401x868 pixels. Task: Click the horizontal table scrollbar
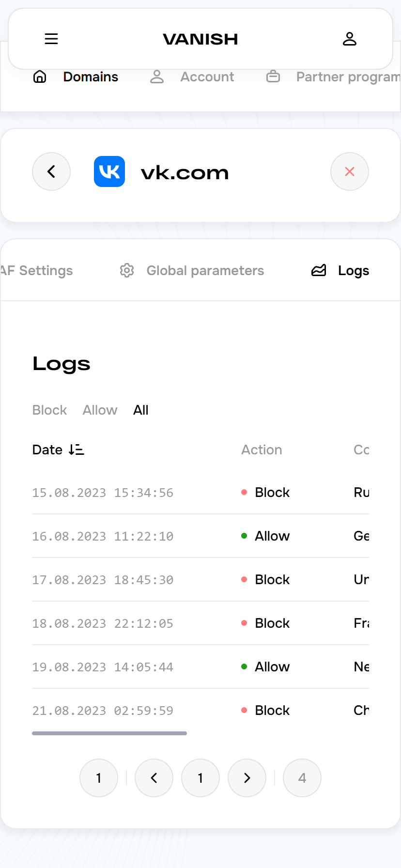tap(109, 733)
